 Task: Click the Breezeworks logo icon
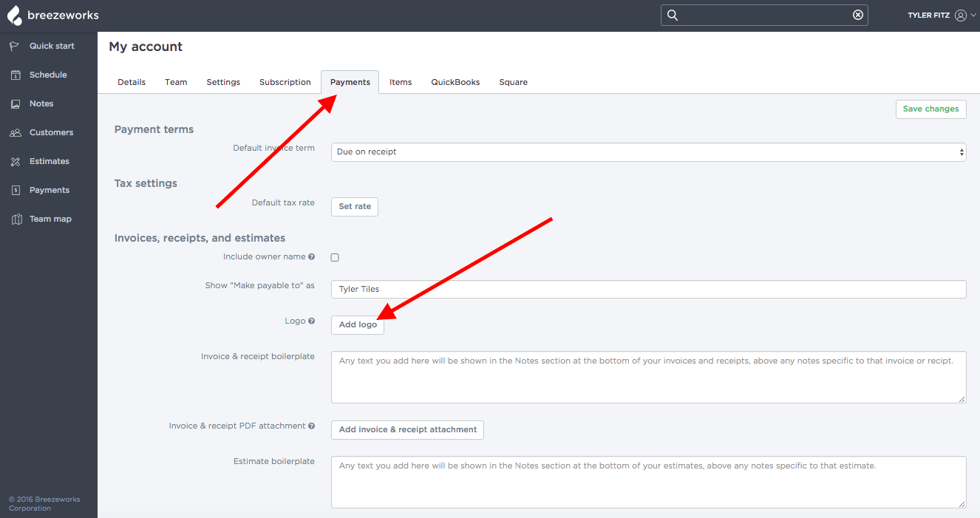point(15,16)
